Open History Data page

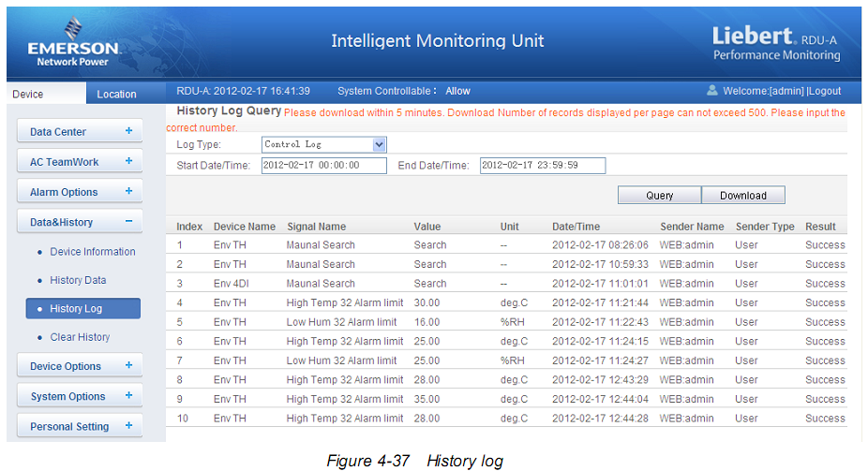pos(78,280)
